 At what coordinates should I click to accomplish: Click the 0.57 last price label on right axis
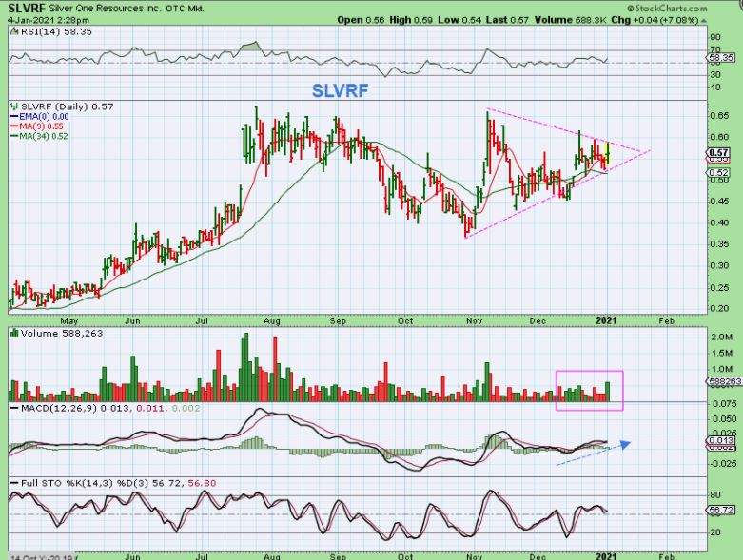(x=720, y=153)
